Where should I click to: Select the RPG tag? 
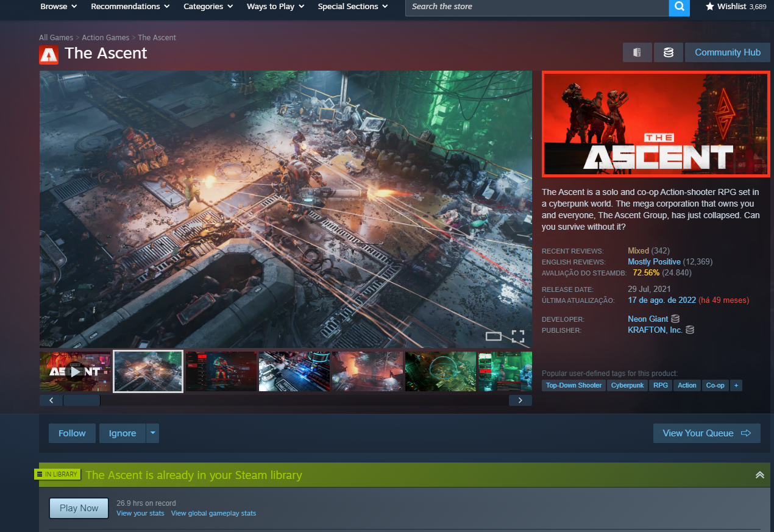click(660, 385)
